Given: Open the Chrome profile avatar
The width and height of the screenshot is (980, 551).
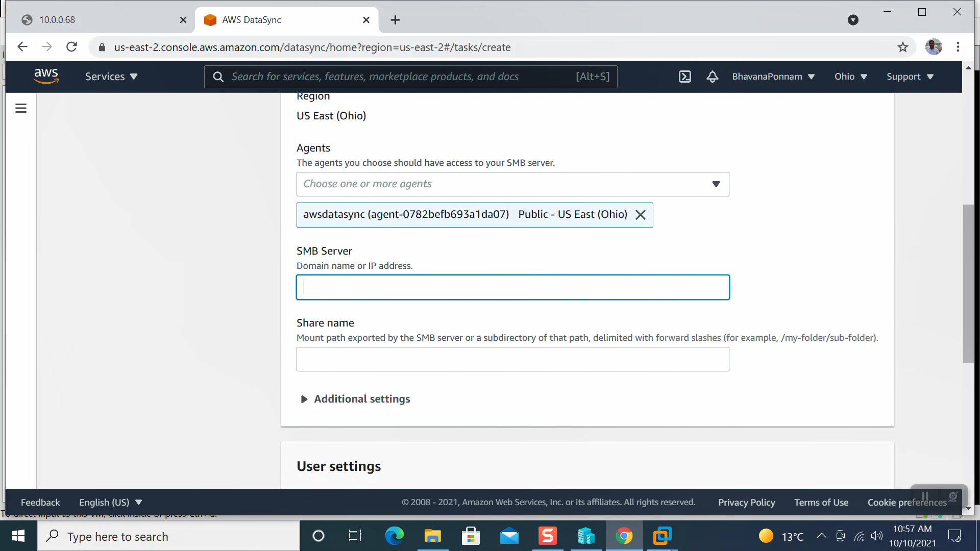Looking at the screenshot, I should pos(934,46).
